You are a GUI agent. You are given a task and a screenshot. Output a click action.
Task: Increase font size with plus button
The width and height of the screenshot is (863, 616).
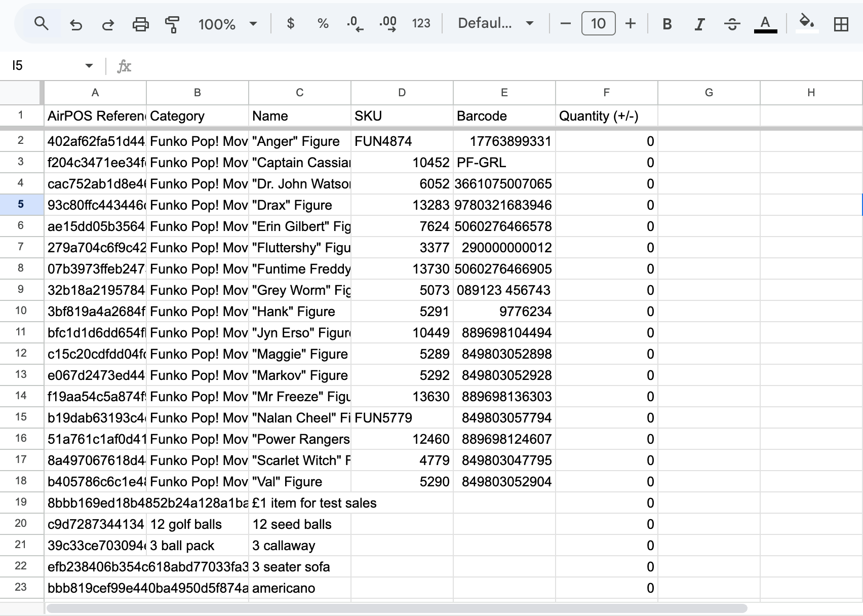pyautogui.click(x=631, y=23)
